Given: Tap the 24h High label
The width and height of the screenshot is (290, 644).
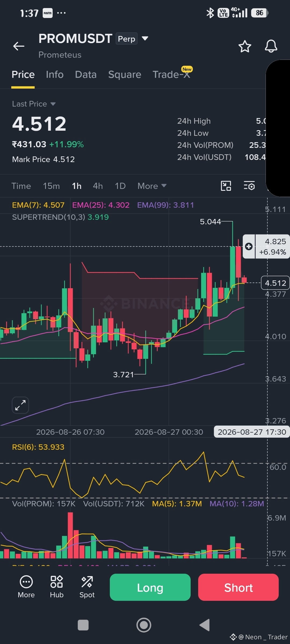Looking at the screenshot, I should pos(194,121).
